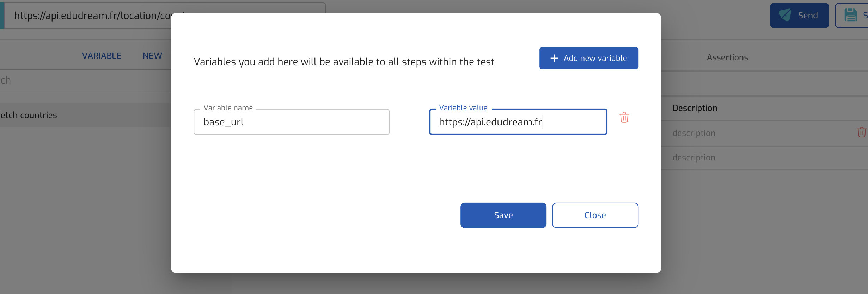The image size is (868, 294).
Task: Click the plus icon for new variable
Action: pyautogui.click(x=554, y=58)
